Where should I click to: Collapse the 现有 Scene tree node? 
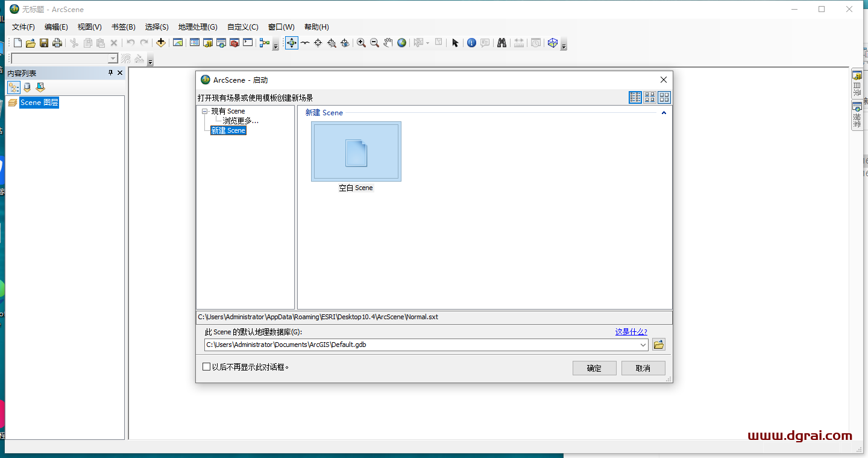[205, 111]
